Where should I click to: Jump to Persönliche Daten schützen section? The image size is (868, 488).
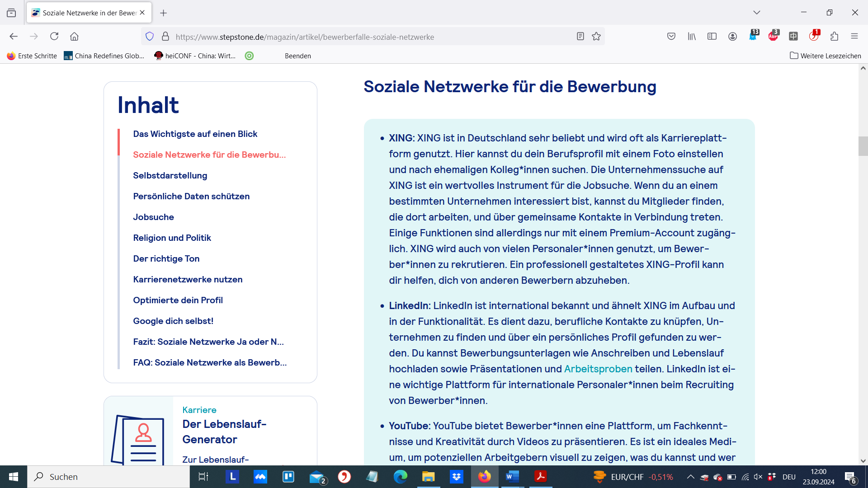[191, 196]
